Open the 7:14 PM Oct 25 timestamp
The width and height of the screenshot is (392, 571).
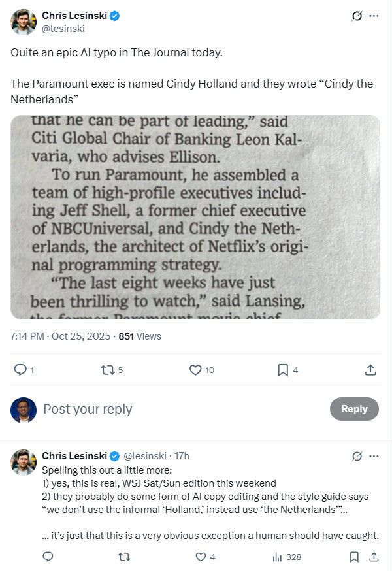tap(60, 336)
